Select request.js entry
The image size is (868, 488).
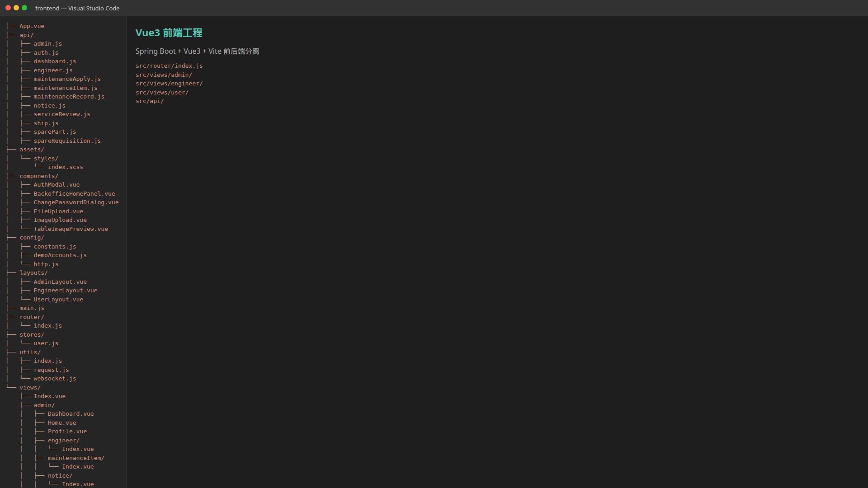tap(51, 370)
